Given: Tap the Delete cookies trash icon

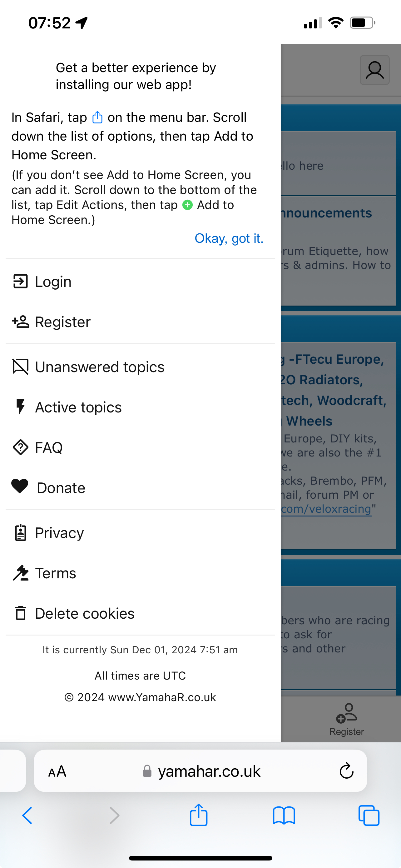Looking at the screenshot, I should [20, 613].
